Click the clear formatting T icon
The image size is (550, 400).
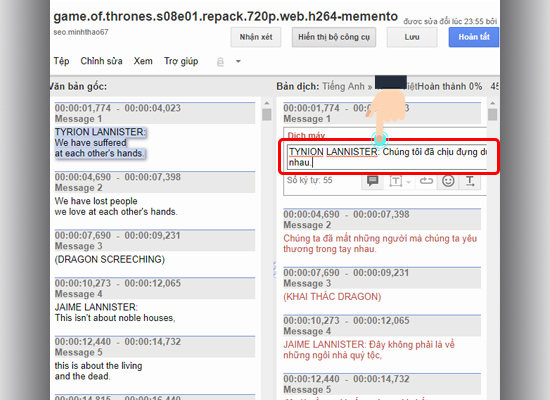click(470, 181)
